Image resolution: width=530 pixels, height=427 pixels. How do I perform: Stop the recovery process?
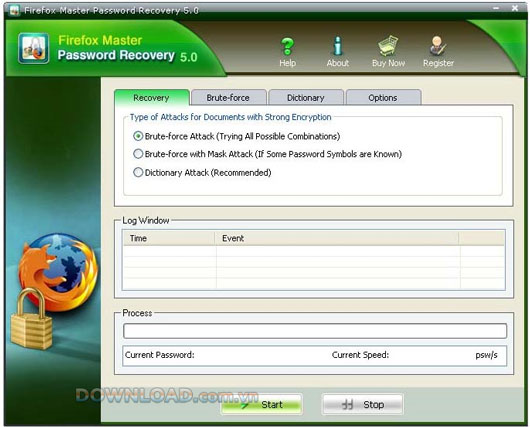363,404
